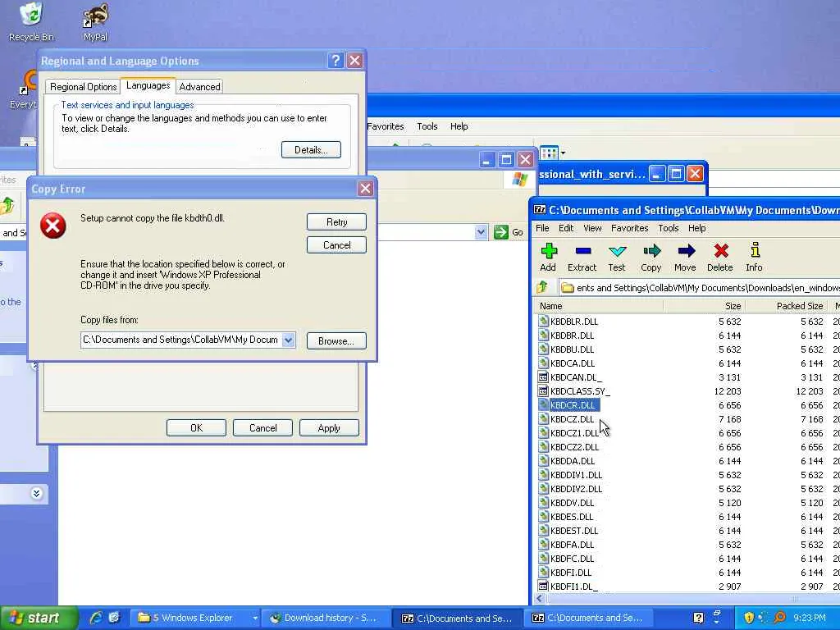840x630 pixels.
Task: Open the Explorer address bar dropdown
Action: point(481,232)
